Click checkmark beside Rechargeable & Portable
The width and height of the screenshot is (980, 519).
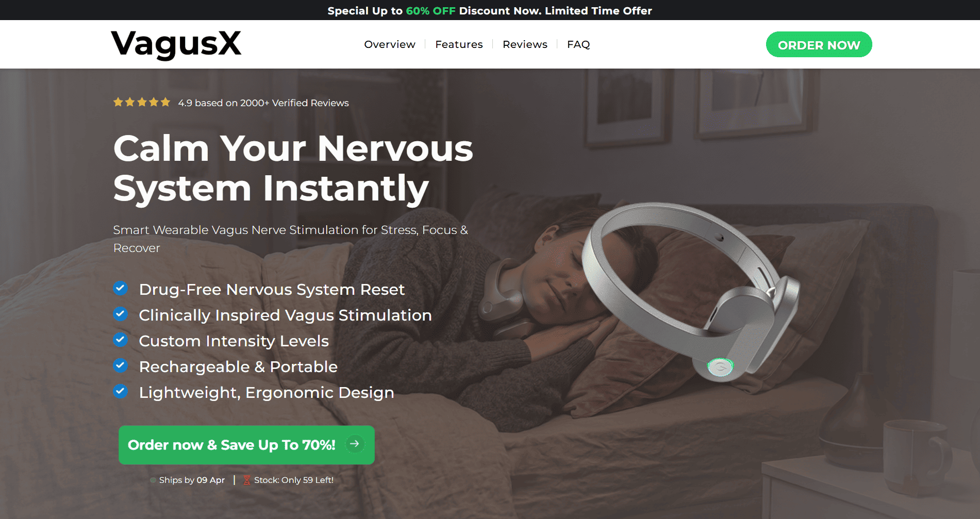pos(120,365)
